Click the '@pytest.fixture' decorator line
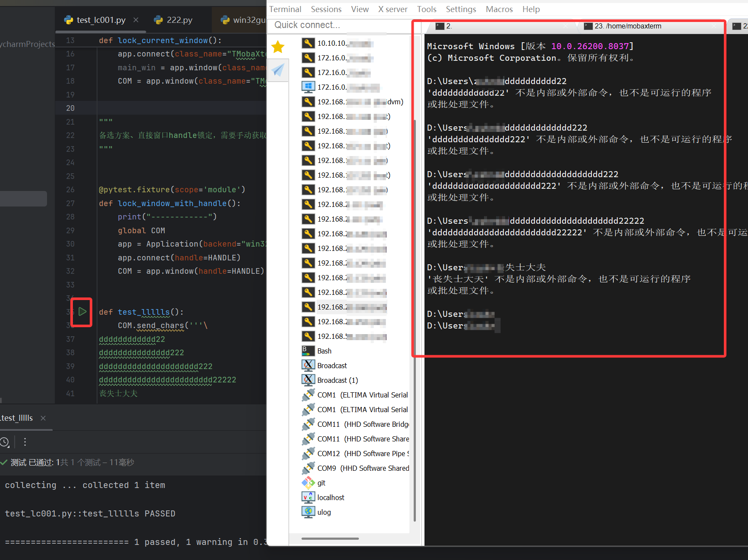 coord(172,190)
